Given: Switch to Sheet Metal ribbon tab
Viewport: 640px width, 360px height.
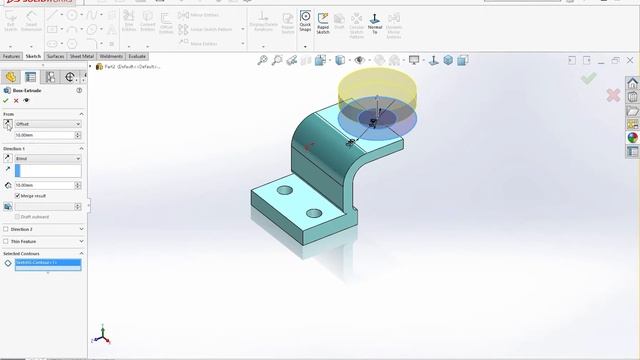Looking at the screenshot, I should 82,56.
